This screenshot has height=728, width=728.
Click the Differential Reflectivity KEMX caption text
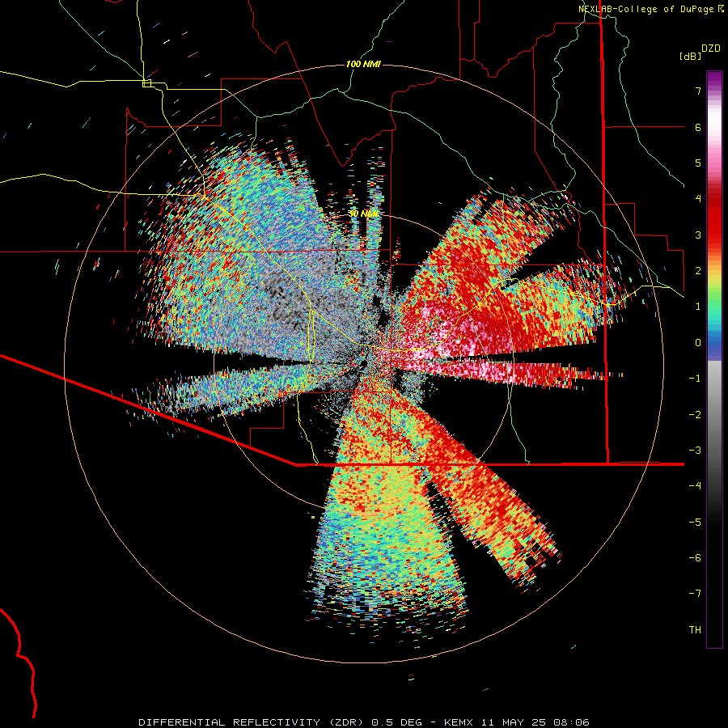click(x=364, y=722)
